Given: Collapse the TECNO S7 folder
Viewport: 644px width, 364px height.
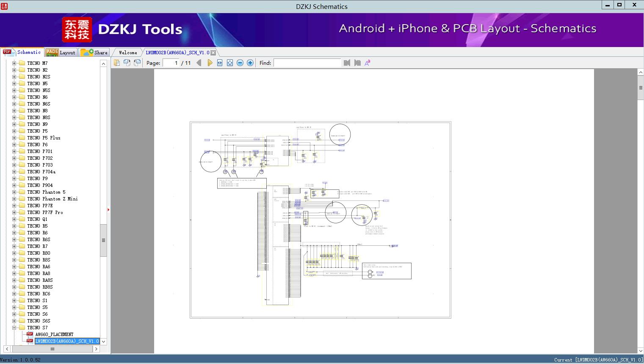Looking at the screenshot, I should point(14,328).
